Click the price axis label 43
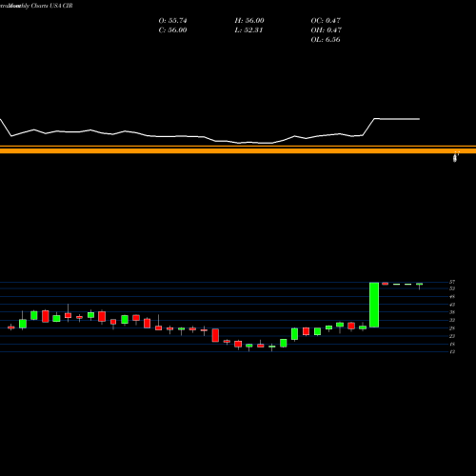Screen dimensions: 476x476 [x=452, y=305]
